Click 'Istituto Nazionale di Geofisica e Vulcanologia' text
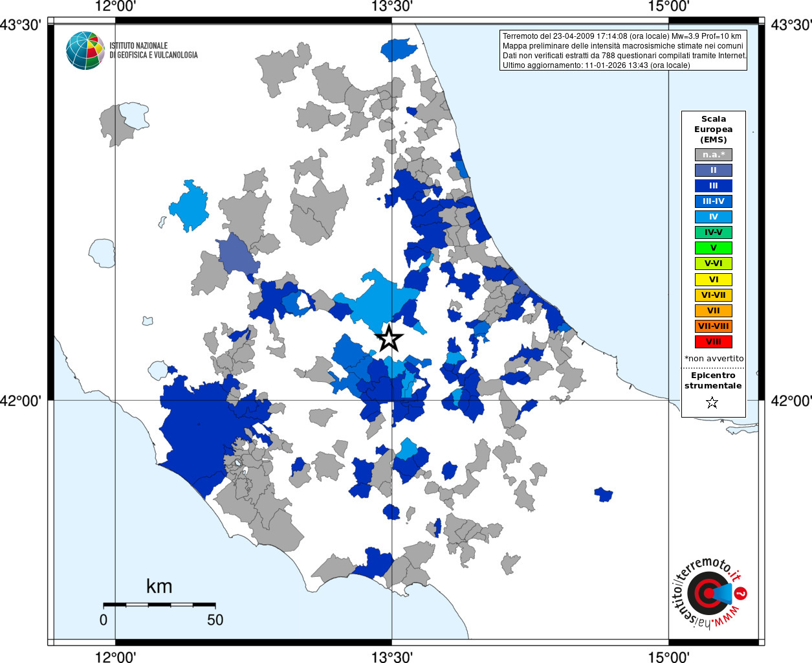Screen dimensions: 812x663 tap(153, 51)
